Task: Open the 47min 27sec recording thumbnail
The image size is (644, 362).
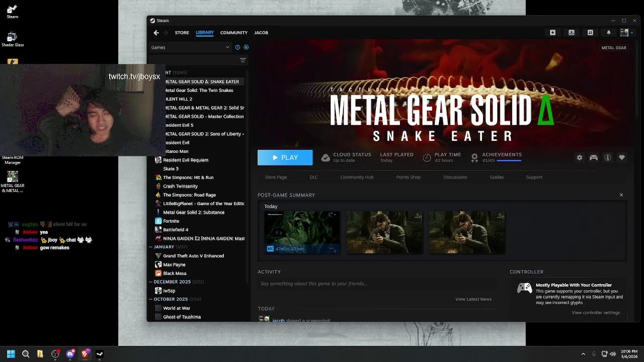Action: coord(302,232)
